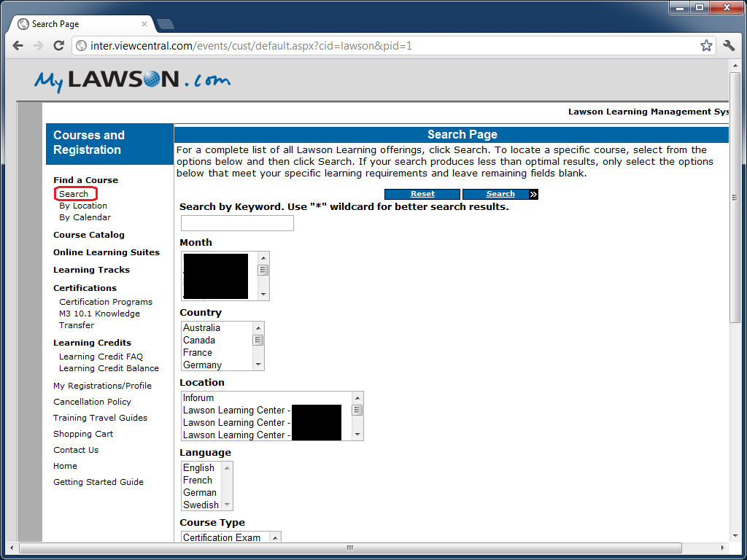Open a new browser tab
Viewport: 747px width, 560px height.
tap(166, 24)
